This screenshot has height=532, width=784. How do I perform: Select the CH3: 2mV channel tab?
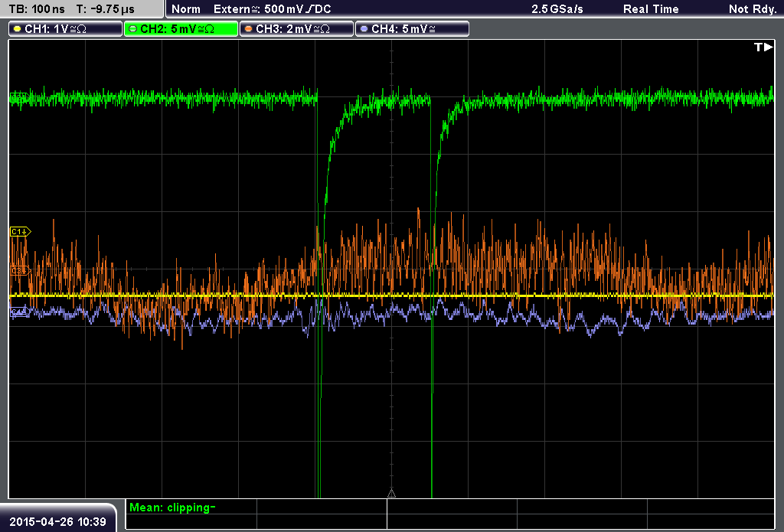point(296,29)
